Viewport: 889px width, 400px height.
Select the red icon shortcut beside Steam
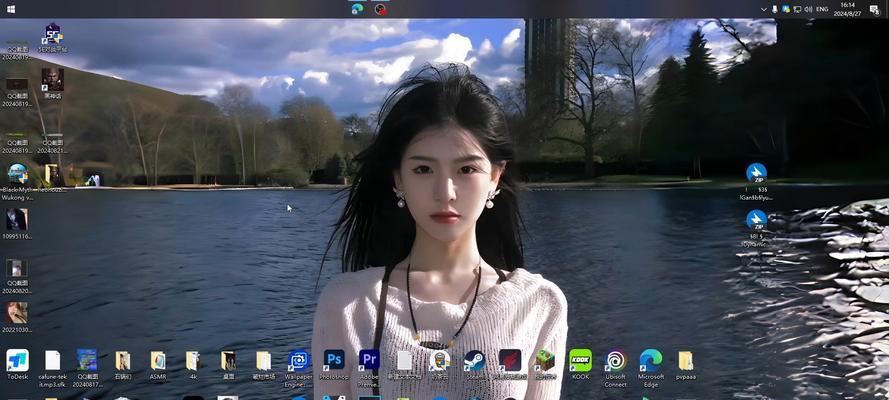pyautogui.click(x=510, y=360)
